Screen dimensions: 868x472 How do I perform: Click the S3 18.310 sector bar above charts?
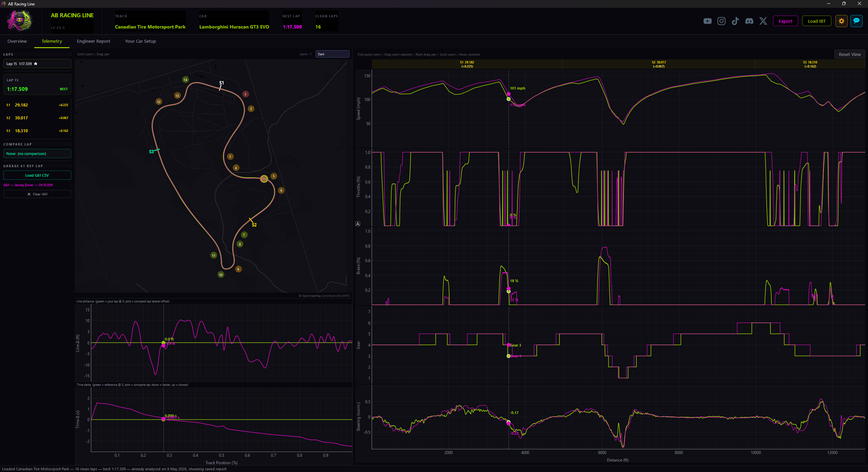point(810,64)
